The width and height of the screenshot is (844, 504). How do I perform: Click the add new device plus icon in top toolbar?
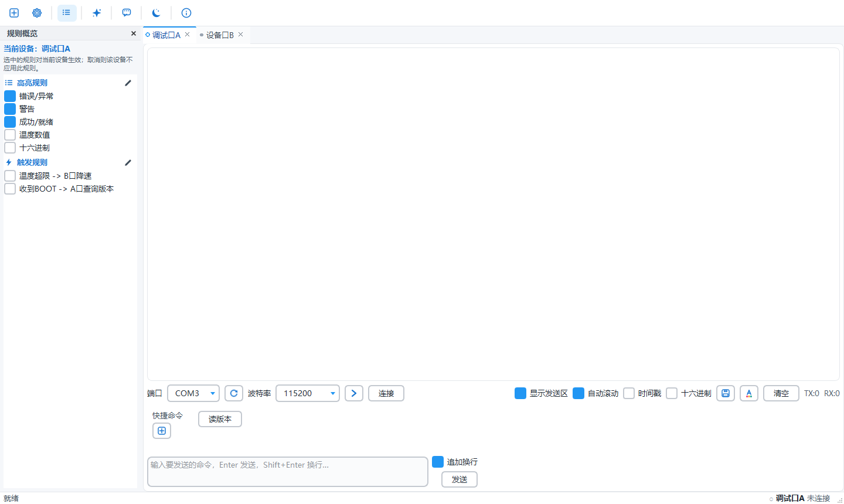(x=14, y=13)
